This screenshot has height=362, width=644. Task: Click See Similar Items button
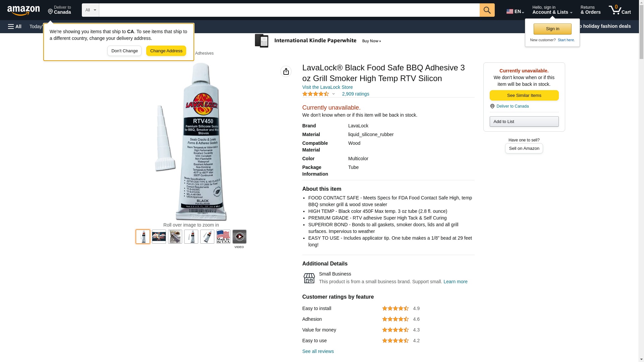coord(524,96)
